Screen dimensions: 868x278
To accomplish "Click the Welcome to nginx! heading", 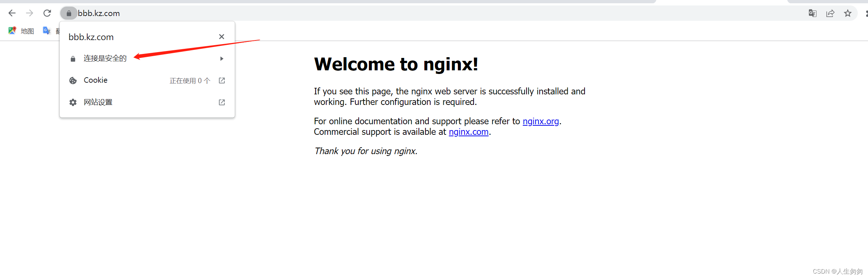I will [396, 64].
